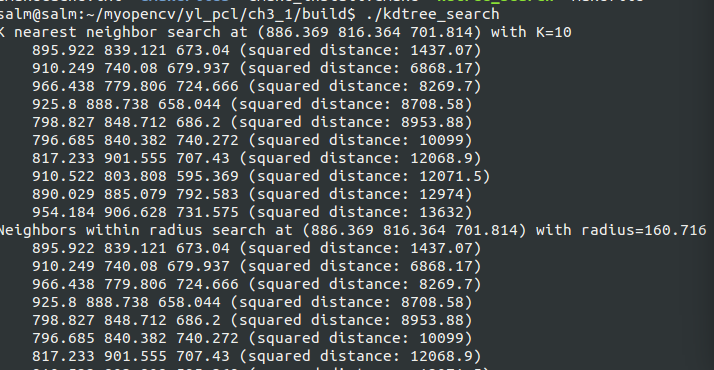Click the point 910.522 803.808 595.369
714x370 pixels.
pos(135,176)
